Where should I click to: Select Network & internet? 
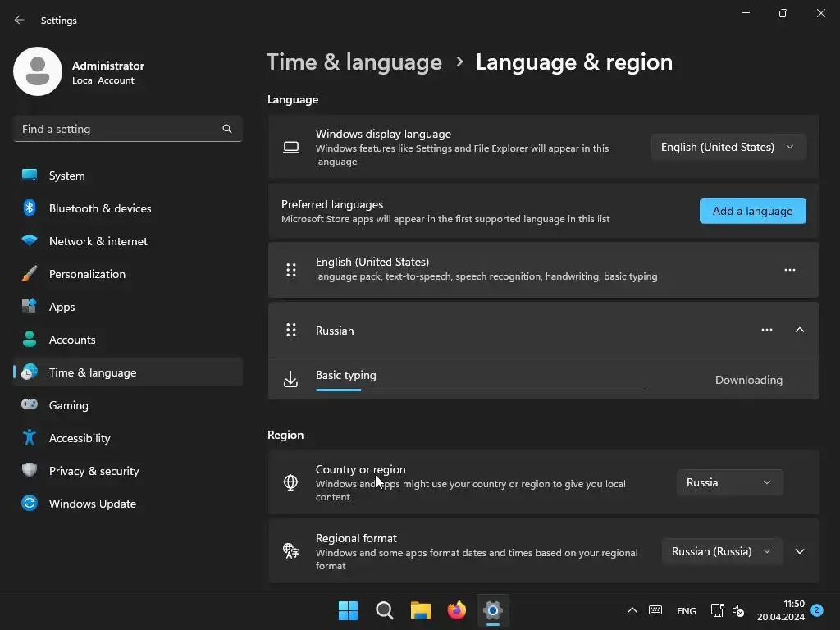tap(127, 241)
